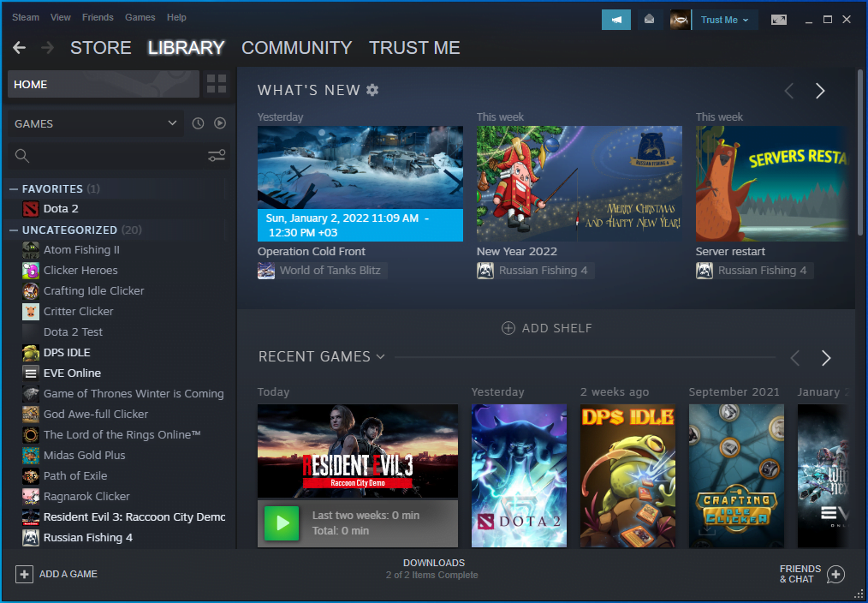
Task: Open the Crafting Idle Clicker cover
Action: pos(736,475)
